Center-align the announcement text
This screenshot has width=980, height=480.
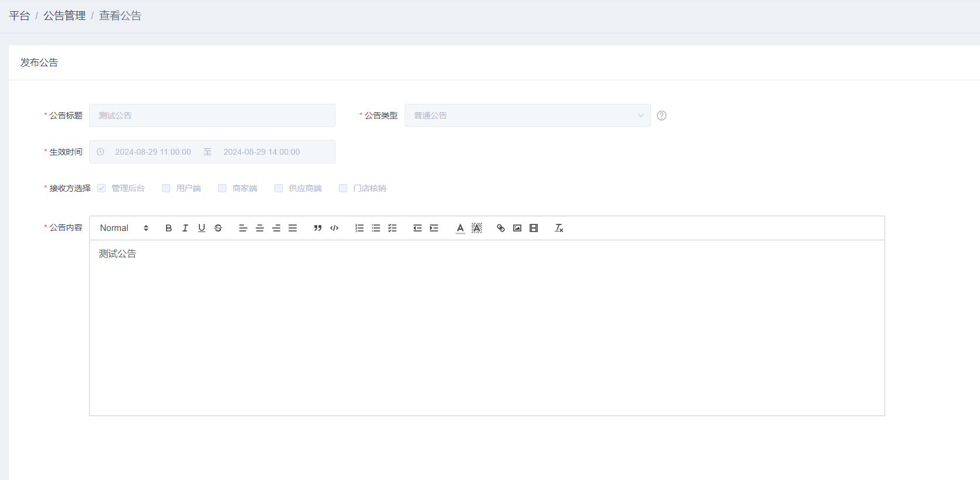click(260, 228)
